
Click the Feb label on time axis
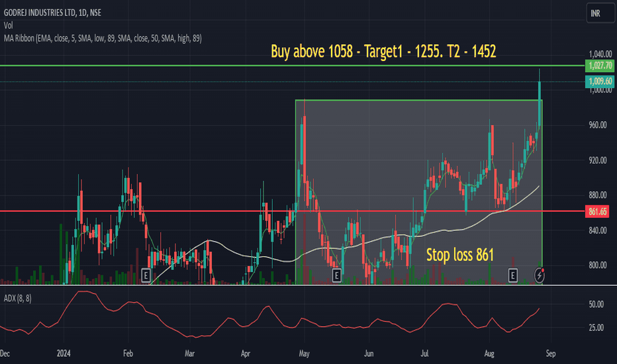[128, 353]
